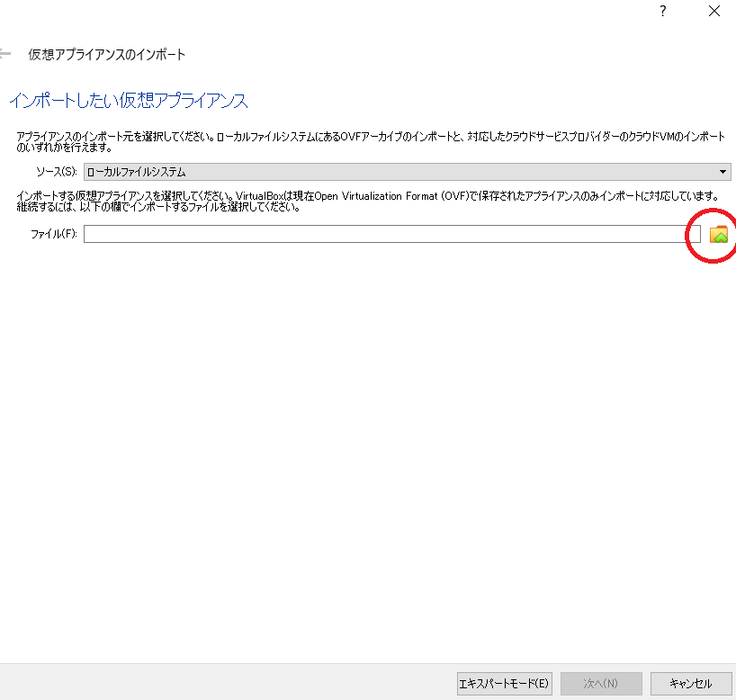
Task: Click the back arrow beside the wizard title
Action: (6, 54)
